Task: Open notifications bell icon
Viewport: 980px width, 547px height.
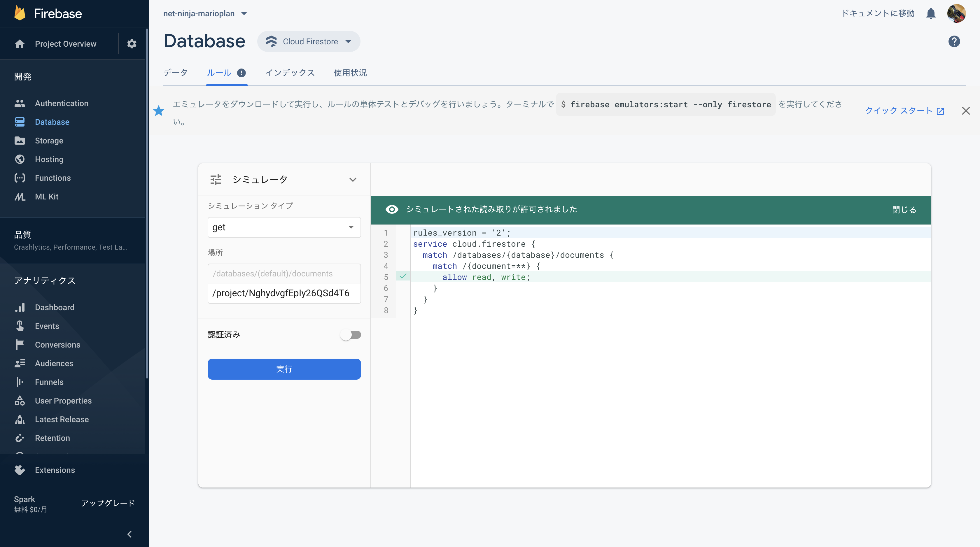Action: point(931,14)
